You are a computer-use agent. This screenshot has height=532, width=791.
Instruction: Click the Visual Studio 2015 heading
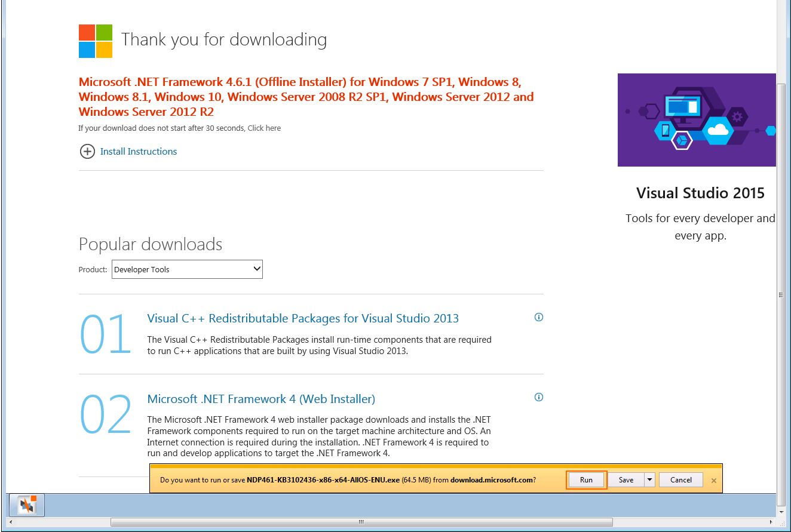point(700,193)
